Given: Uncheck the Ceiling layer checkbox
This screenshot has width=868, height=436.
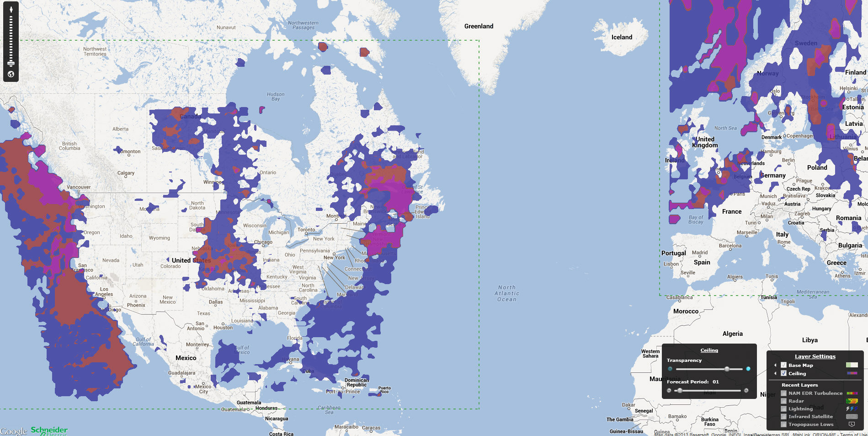Looking at the screenshot, I should [783, 373].
